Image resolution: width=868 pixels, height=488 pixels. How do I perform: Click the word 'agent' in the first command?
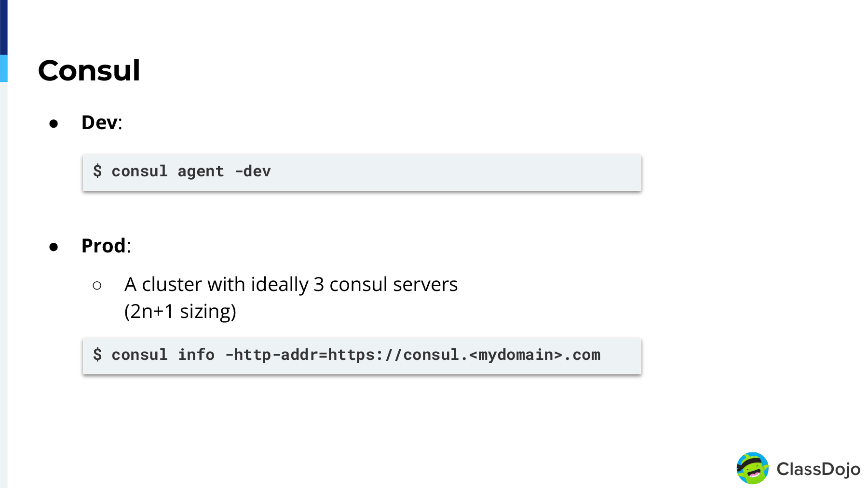point(201,171)
